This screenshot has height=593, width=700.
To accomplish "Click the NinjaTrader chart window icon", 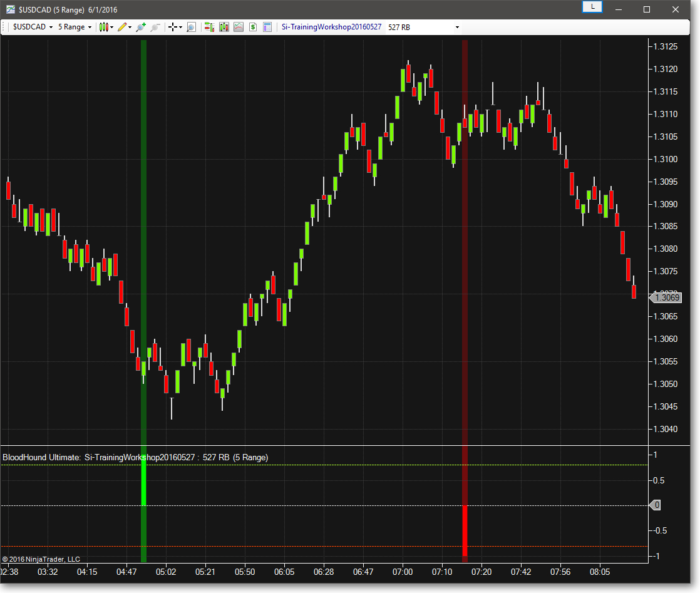I will point(10,9).
